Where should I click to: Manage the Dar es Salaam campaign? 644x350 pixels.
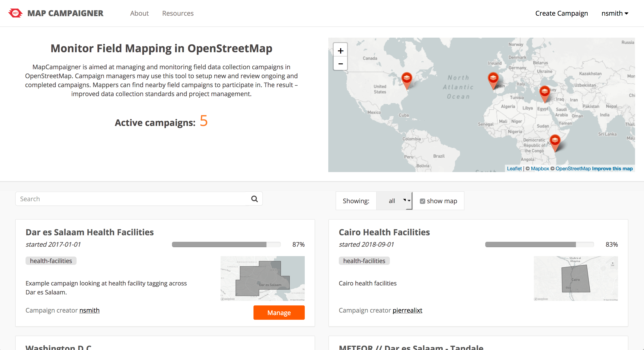pos(279,313)
